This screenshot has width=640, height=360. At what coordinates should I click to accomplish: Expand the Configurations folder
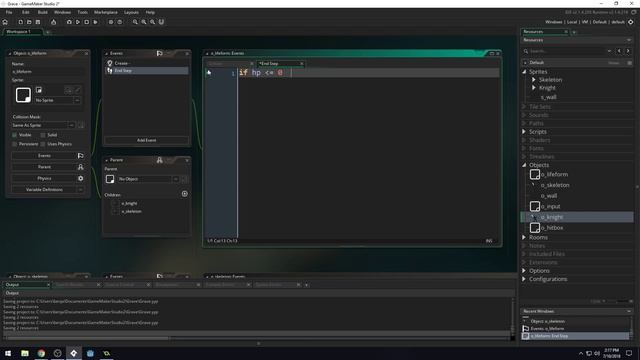point(524,279)
